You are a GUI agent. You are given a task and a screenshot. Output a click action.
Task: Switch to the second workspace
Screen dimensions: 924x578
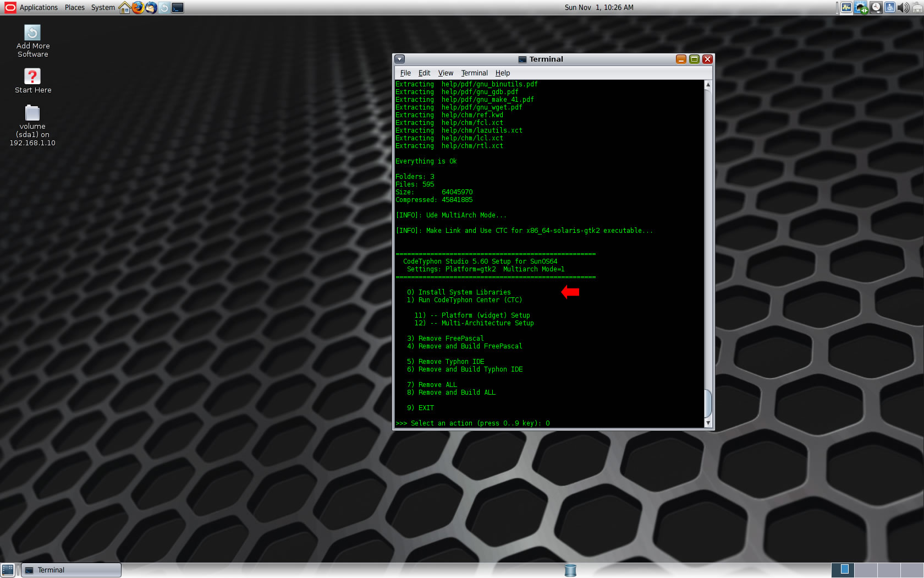click(866, 570)
